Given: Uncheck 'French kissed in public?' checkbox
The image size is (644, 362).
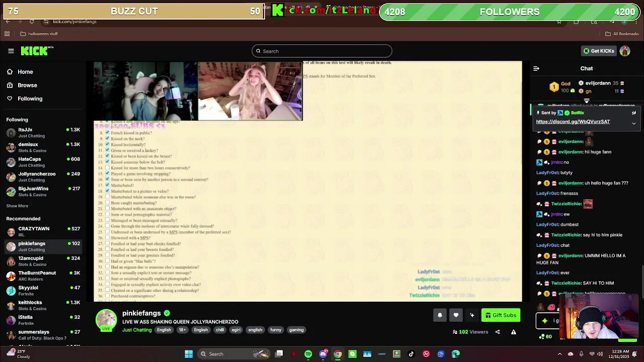Looking at the screenshot, I should pos(107,133).
